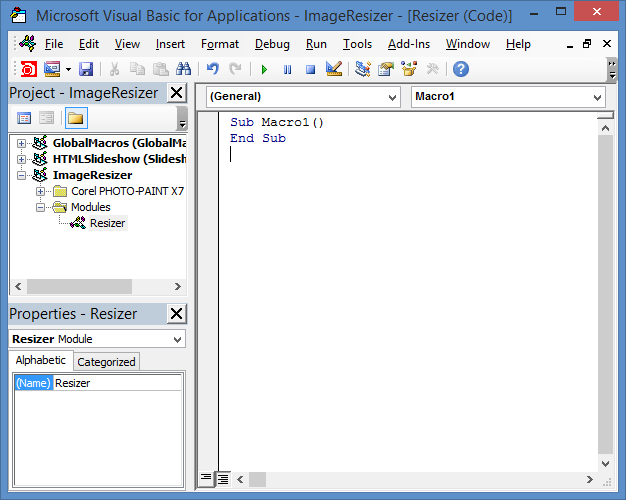
Task: Expand the Corel PHOTO-PAINT X7 folder
Action: [x=40, y=191]
